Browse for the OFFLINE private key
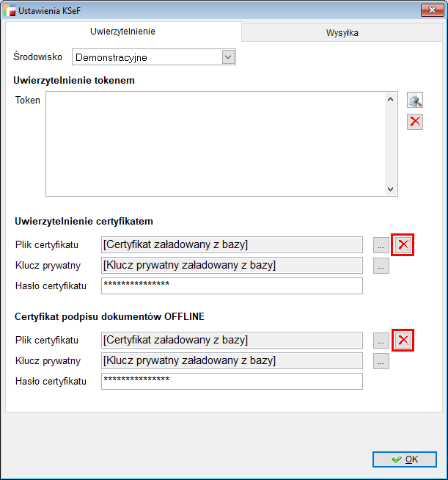Image resolution: width=448 pixels, height=480 pixels. pyautogui.click(x=381, y=360)
